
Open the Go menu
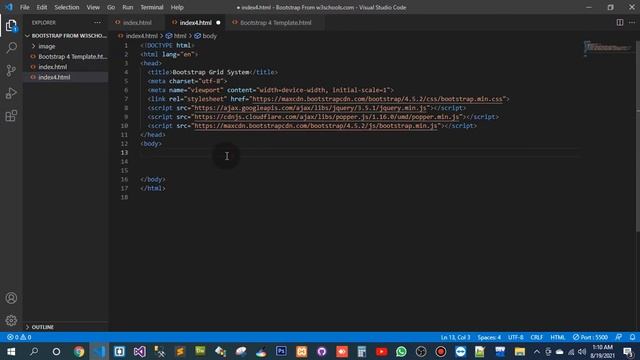pyautogui.click(x=111, y=7)
